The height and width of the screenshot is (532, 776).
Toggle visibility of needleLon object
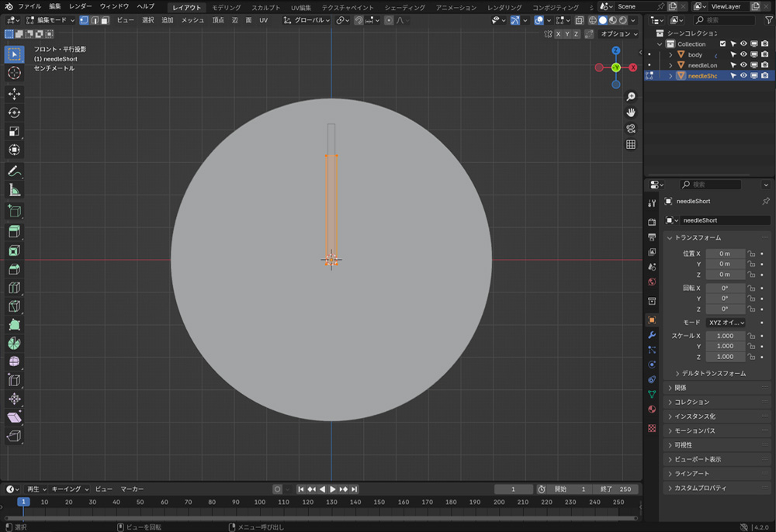click(743, 65)
